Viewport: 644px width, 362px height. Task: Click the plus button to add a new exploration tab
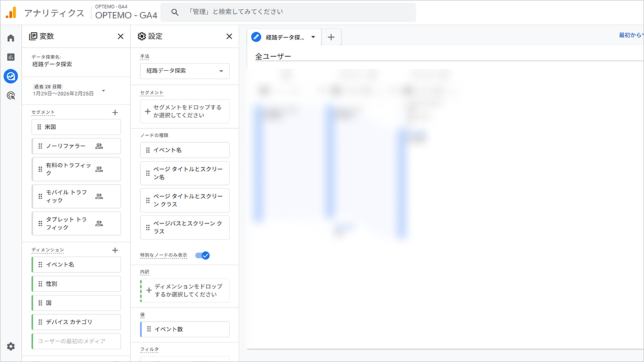331,36
